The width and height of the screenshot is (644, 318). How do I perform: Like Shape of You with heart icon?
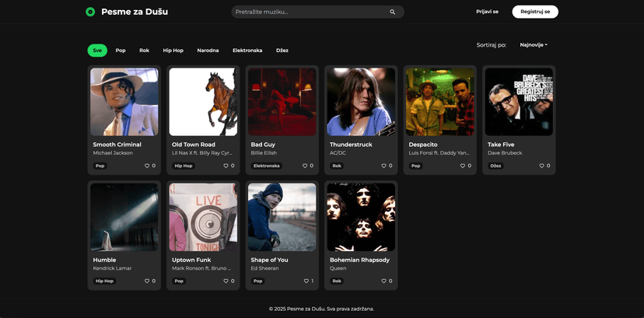coord(306,281)
